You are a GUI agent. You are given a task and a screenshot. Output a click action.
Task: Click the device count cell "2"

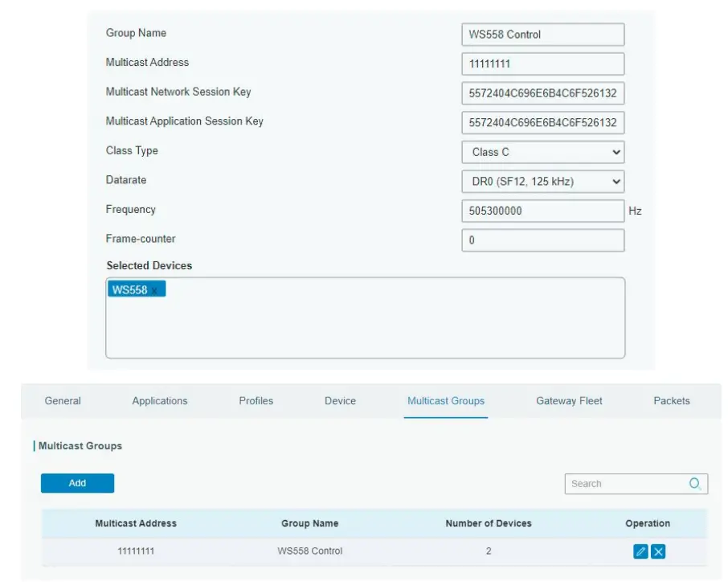[489, 551]
